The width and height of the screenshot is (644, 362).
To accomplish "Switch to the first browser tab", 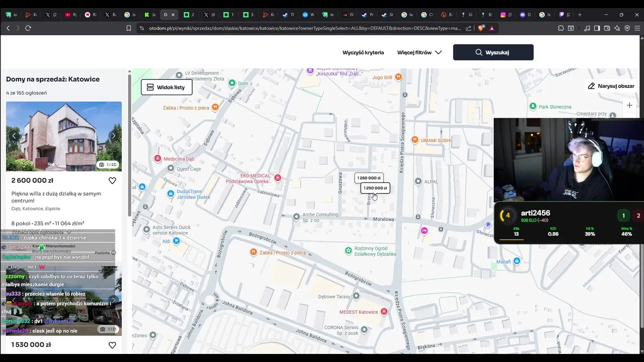I will coord(8,15).
